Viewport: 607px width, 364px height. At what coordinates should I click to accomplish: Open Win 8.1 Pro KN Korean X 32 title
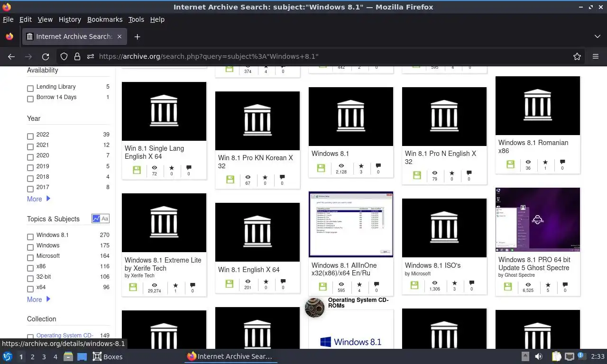click(x=255, y=162)
